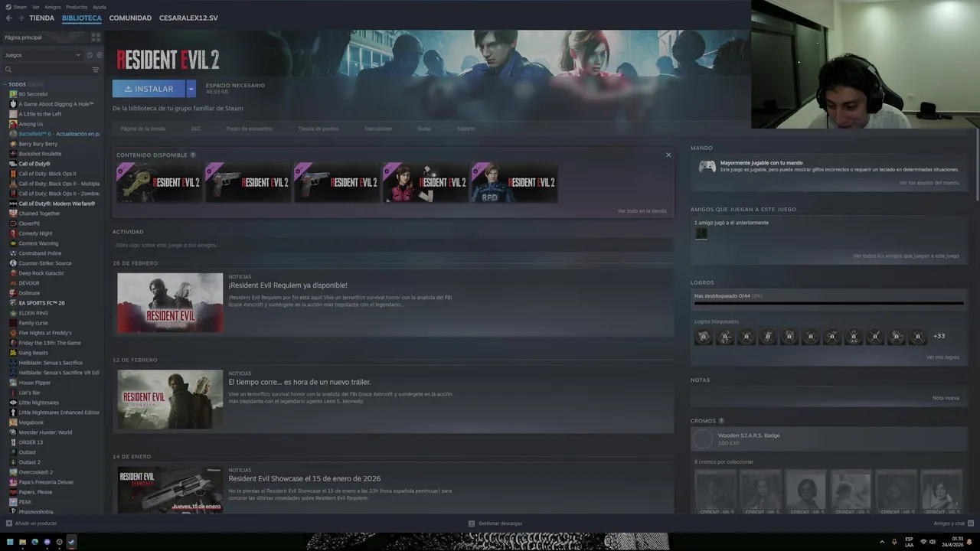This screenshot has height=551, width=980.
Task: Click Ver los ajustes del mando
Action: (x=929, y=183)
